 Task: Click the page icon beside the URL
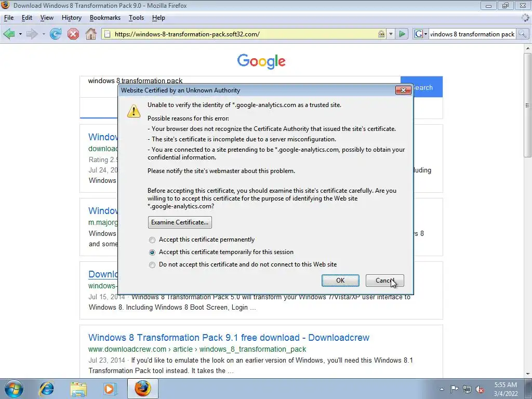tap(107, 34)
